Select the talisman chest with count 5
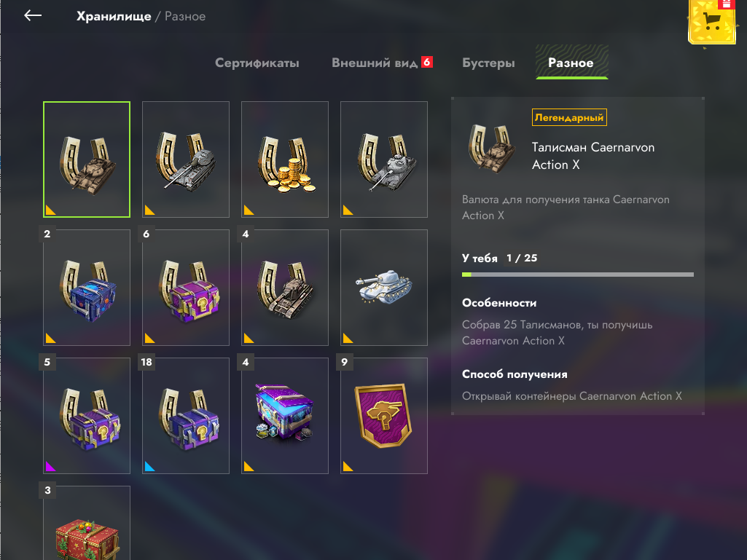 click(x=87, y=416)
